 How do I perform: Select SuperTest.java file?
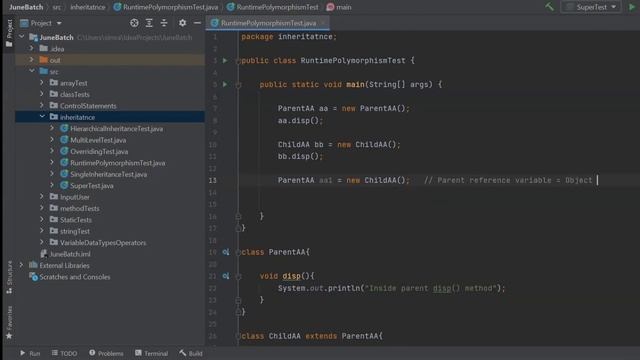pyautogui.click(x=91, y=186)
